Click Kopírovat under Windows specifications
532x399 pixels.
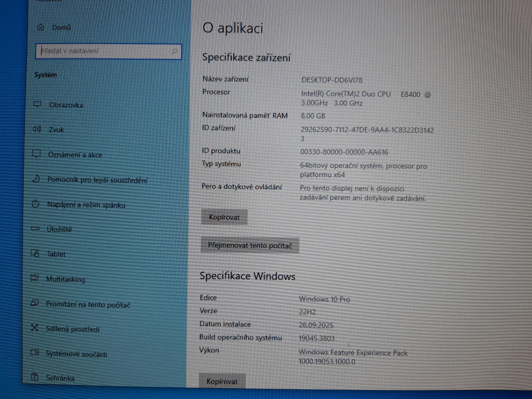[x=222, y=381]
